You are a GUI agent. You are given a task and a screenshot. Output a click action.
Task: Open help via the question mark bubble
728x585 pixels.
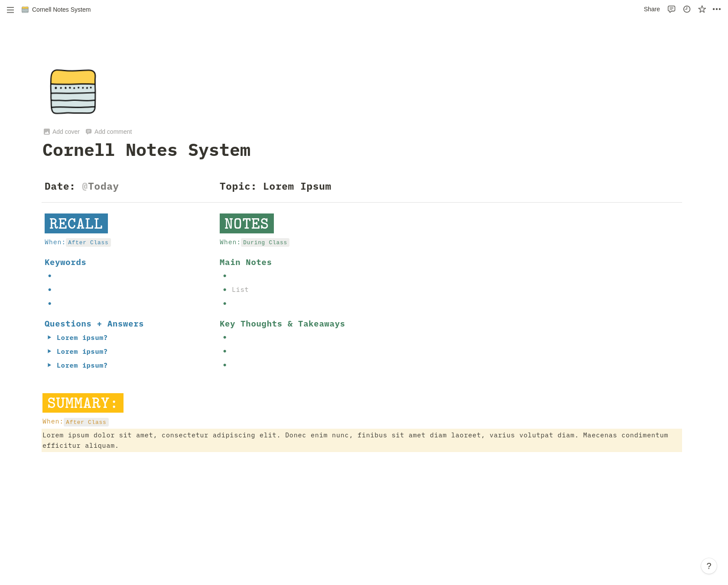tap(709, 566)
